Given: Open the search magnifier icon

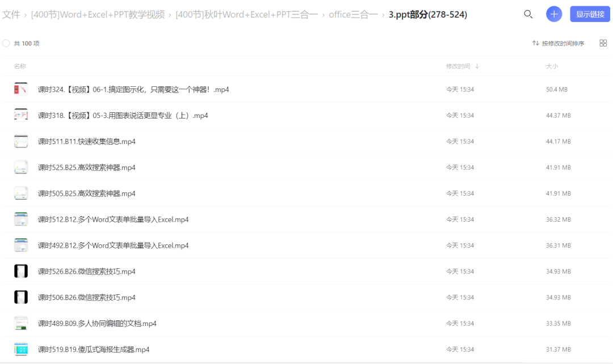Looking at the screenshot, I should [x=528, y=14].
